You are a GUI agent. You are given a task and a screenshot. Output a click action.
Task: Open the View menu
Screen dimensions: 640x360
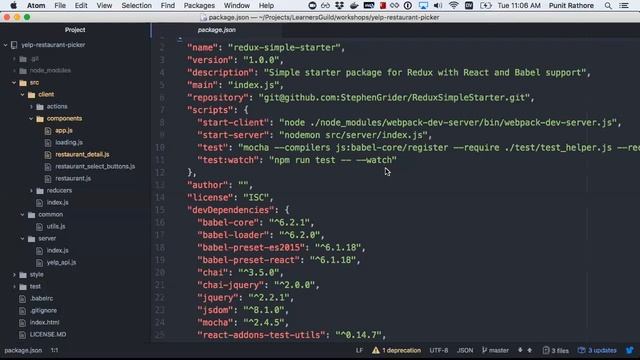(x=104, y=5)
